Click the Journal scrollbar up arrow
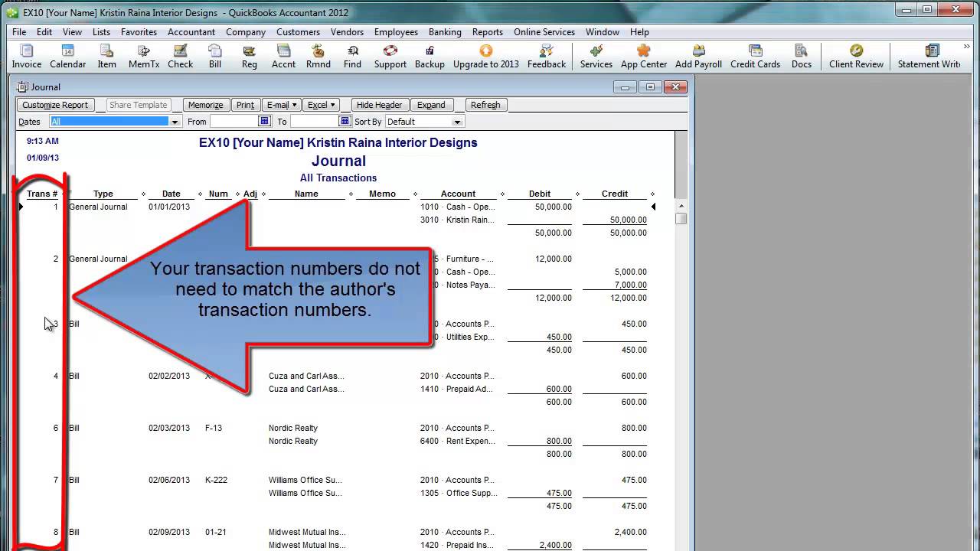The image size is (980, 551). [x=681, y=206]
